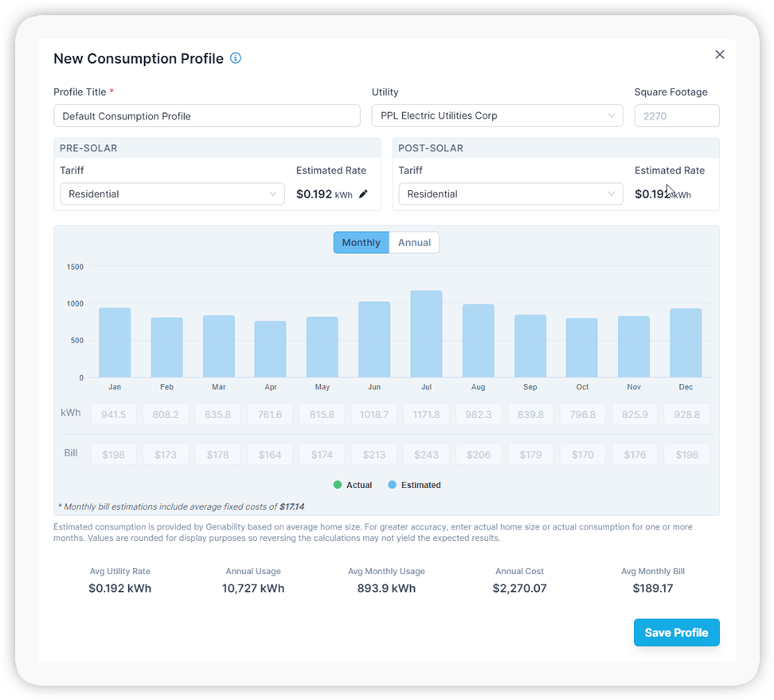Click the pencil icon to edit the pre-solar rate
This screenshot has width=774, height=700.
363,193
